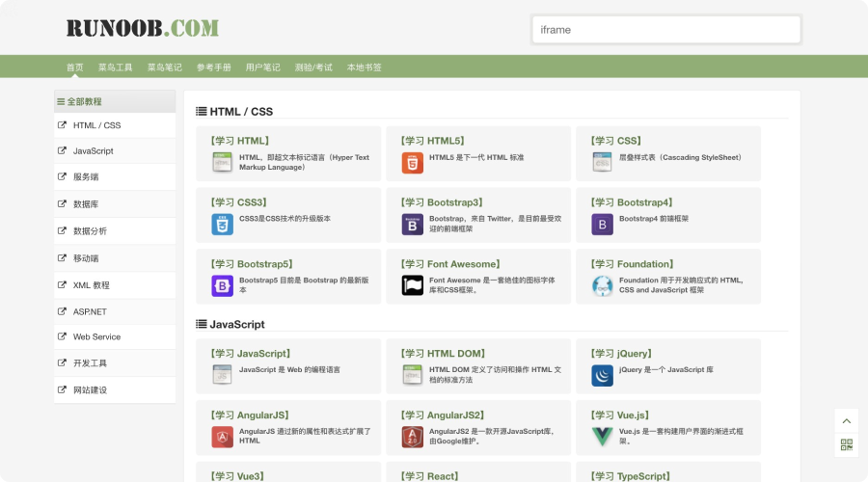
Task: Select the Font Awesome flag icon
Action: click(x=413, y=285)
